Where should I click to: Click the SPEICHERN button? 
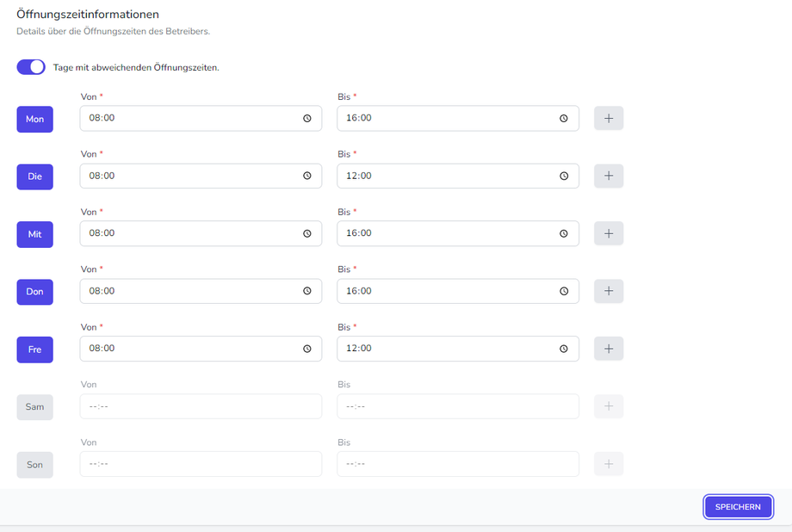click(738, 507)
